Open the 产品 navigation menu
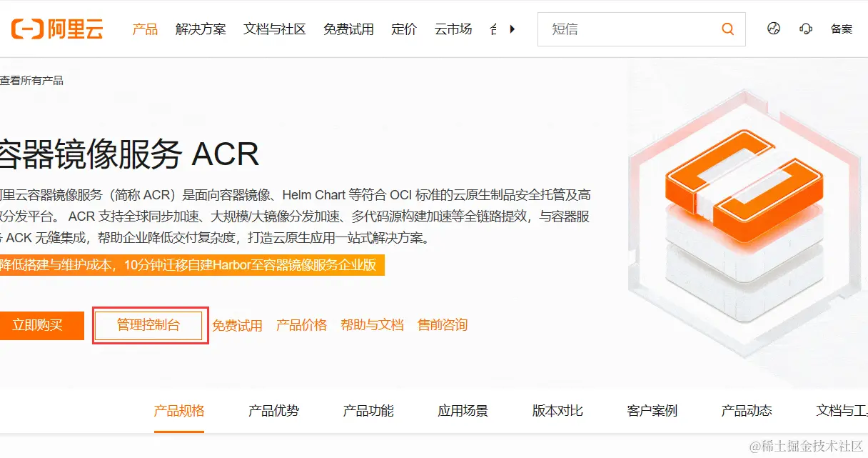Viewport: 868px width, 458px height. tap(145, 29)
